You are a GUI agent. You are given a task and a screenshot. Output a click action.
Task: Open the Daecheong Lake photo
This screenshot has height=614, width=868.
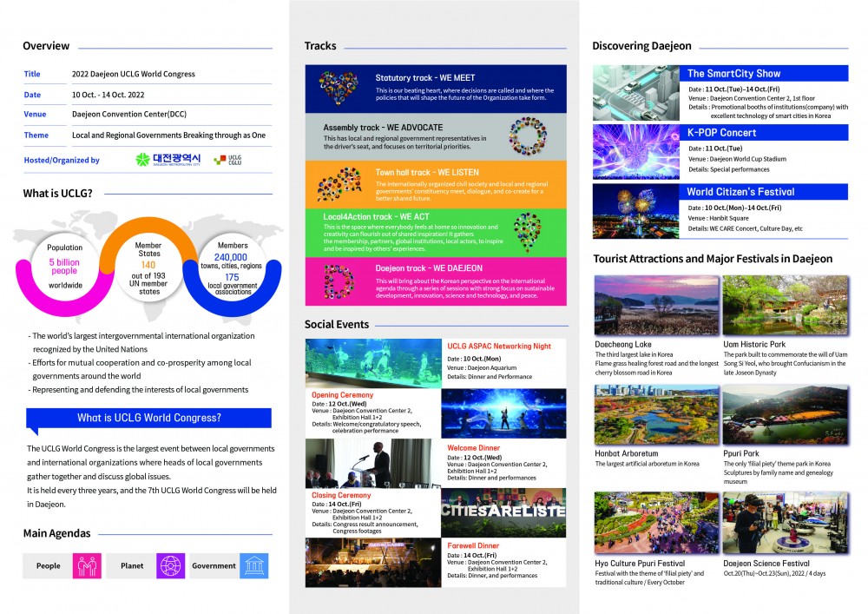pyautogui.click(x=656, y=305)
